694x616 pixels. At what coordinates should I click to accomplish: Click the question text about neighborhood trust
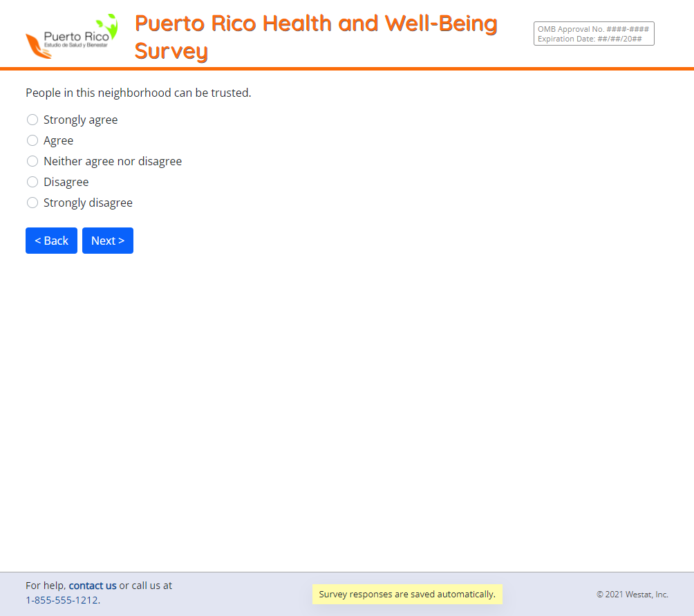(x=138, y=93)
